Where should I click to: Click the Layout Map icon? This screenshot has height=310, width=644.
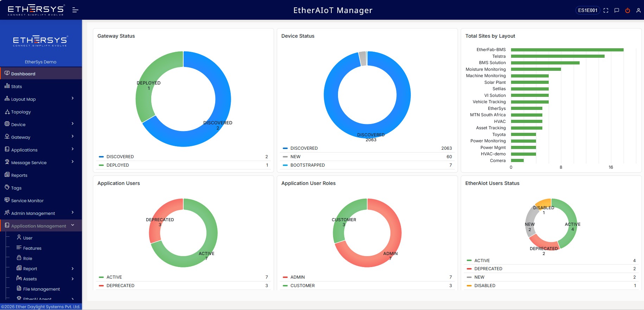tap(7, 99)
